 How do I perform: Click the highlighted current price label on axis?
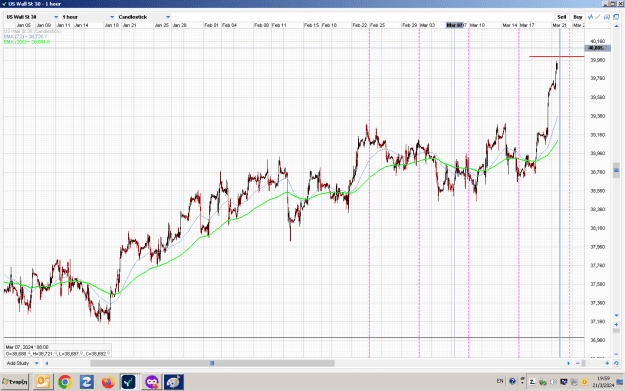[x=597, y=48]
